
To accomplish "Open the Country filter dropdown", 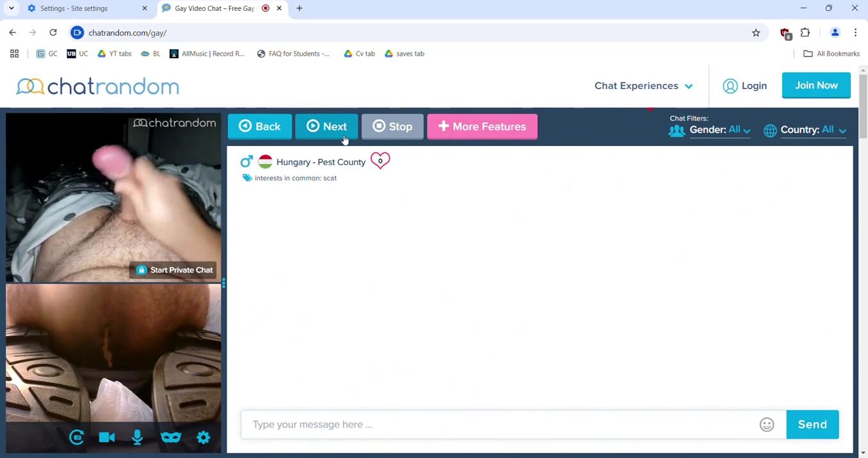I will point(813,130).
